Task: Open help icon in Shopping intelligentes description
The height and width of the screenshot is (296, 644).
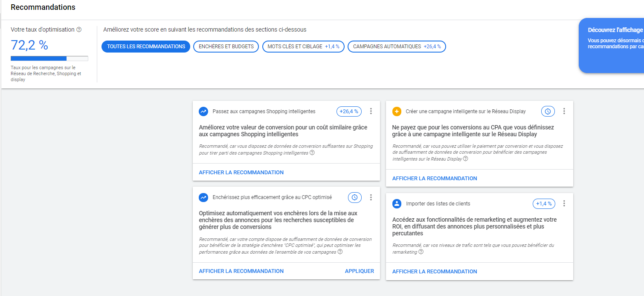Action: pos(312,153)
